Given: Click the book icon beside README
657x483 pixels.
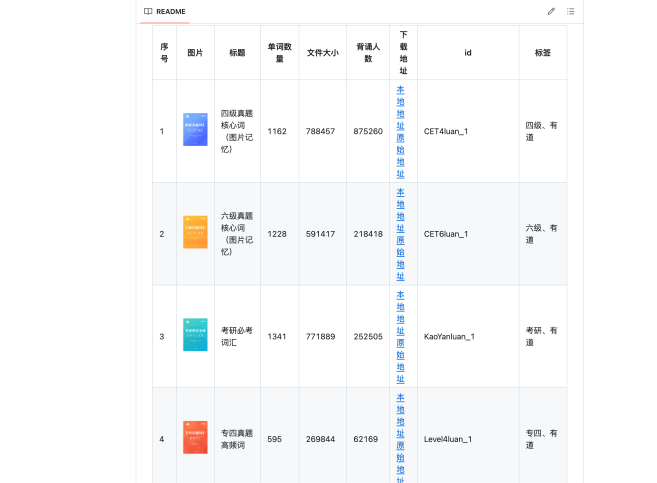Looking at the screenshot, I should click(x=148, y=11).
